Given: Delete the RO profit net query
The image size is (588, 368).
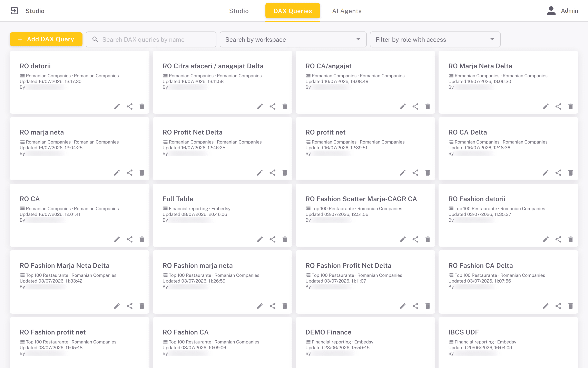Looking at the screenshot, I should [428, 173].
